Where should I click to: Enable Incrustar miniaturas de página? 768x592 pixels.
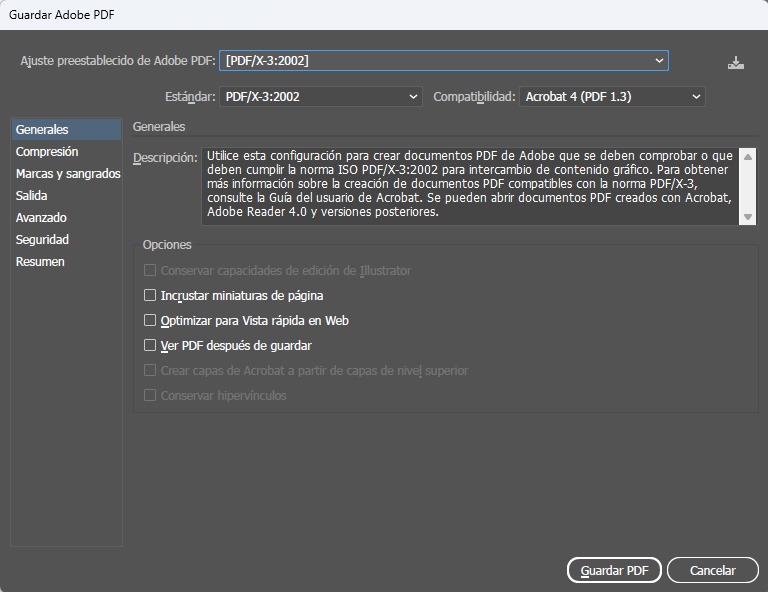150,296
